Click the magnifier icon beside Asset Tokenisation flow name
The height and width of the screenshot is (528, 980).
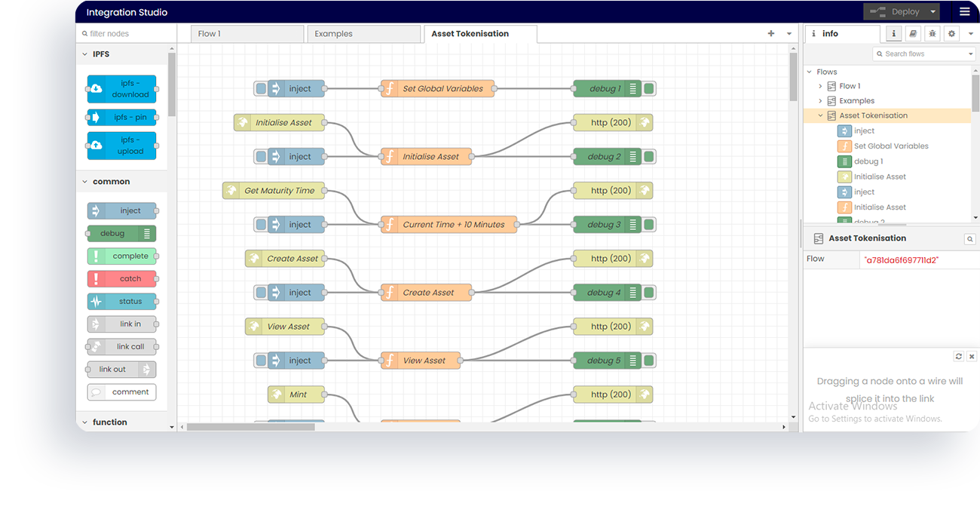(970, 238)
